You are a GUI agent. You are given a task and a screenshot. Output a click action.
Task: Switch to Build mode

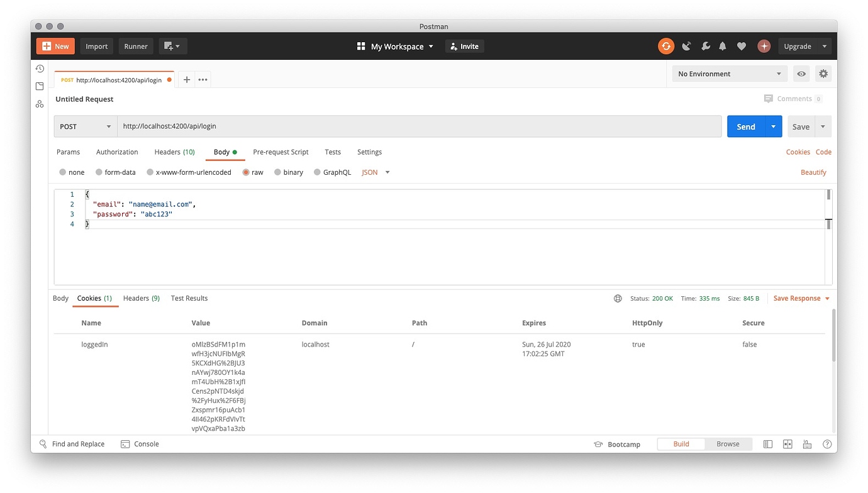[x=681, y=444]
